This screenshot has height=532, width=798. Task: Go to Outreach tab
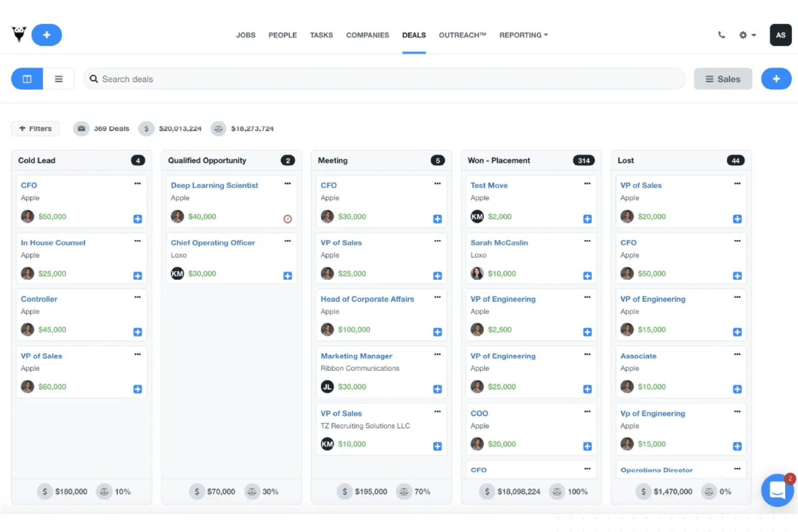(x=463, y=35)
